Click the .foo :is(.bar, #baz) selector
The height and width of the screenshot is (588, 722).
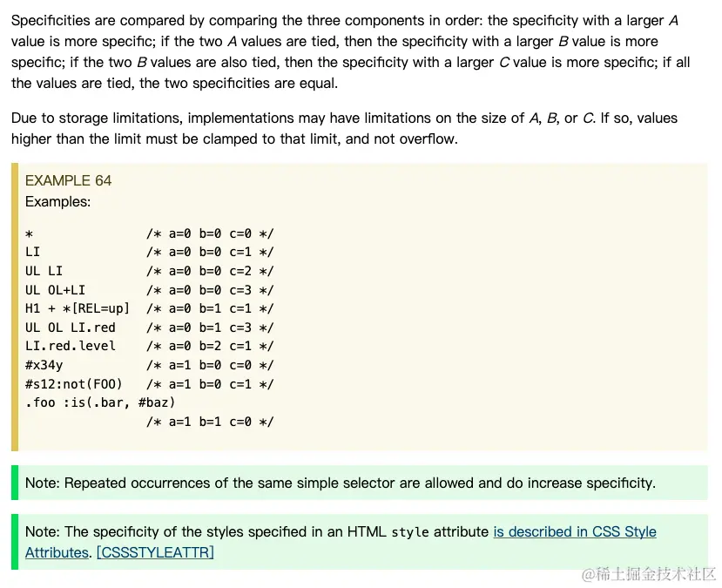(100, 403)
